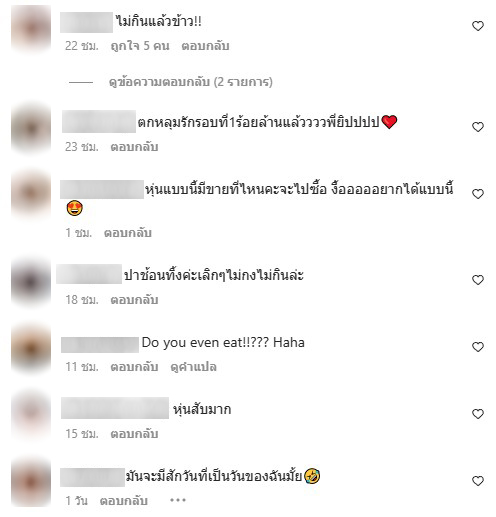Show translation via 'ดูคำแปล'
496x517 pixels.
[193, 367]
